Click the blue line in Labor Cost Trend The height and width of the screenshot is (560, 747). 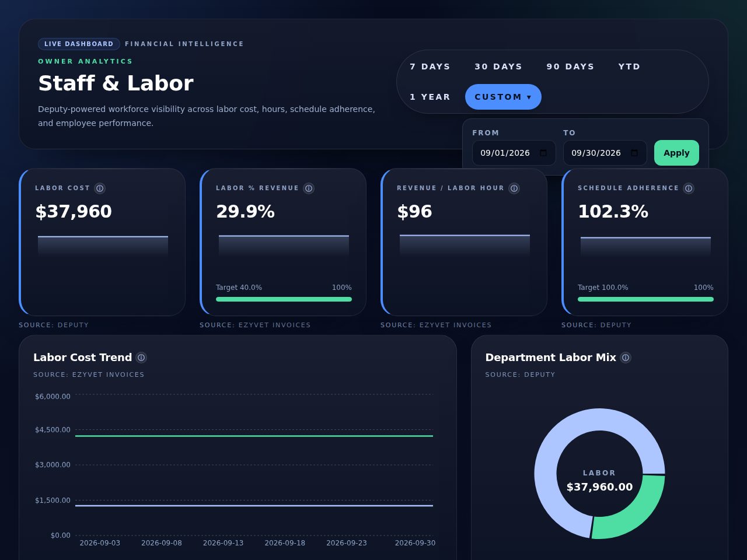(x=254, y=506)
